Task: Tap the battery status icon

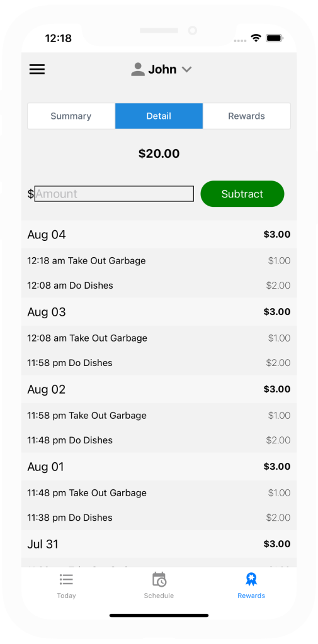Action: tap(275, 38)
